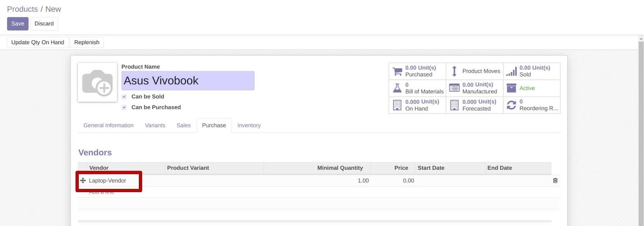Click the Product Moves arrows icon
Image resolution: width=644 pixels, height=226 pixels.
pyautogui.click(x=454, y=71)
